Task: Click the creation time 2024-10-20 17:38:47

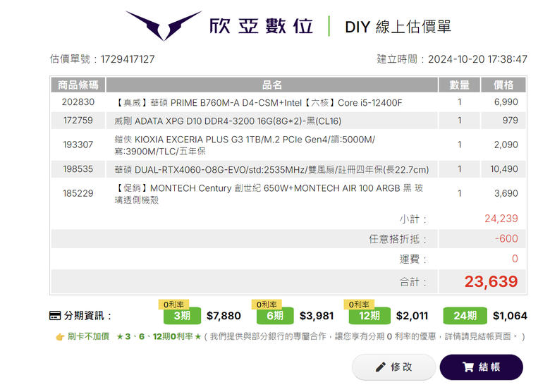Action: (477, 59)
